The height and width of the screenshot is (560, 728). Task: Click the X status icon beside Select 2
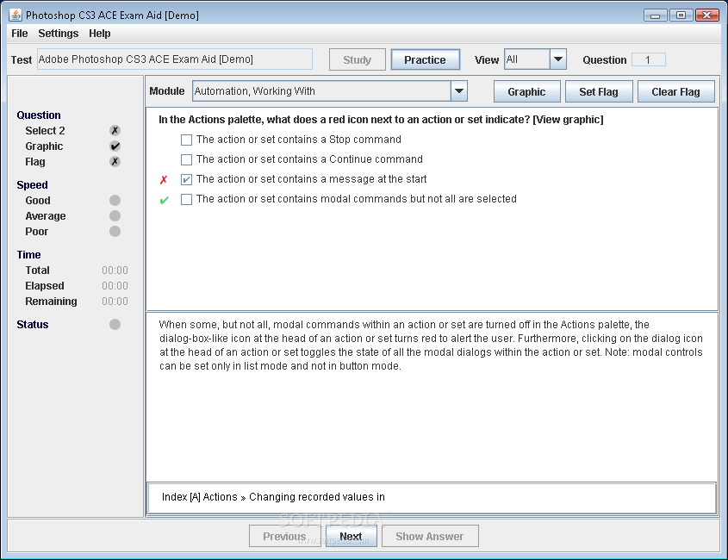[x=115, y=130]
